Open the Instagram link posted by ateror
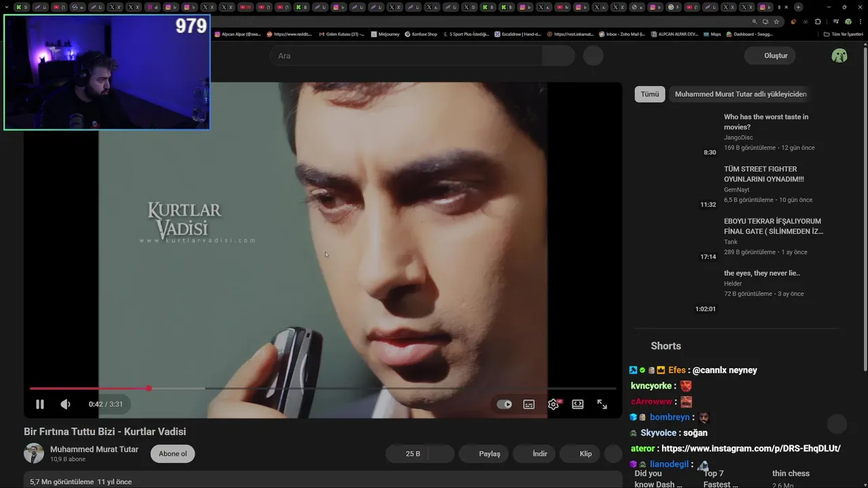Screen dimensions: 868x488 coord(751,449)
